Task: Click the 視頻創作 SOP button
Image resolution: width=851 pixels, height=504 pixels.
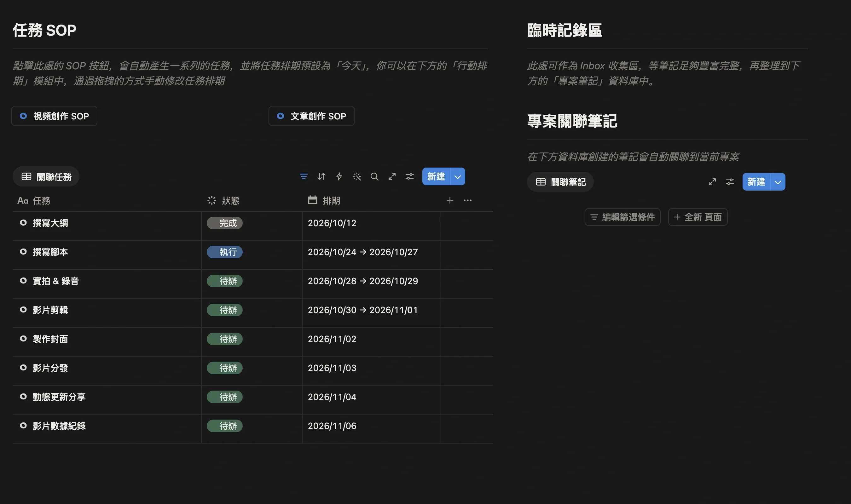Action: (x=54, y=116)
